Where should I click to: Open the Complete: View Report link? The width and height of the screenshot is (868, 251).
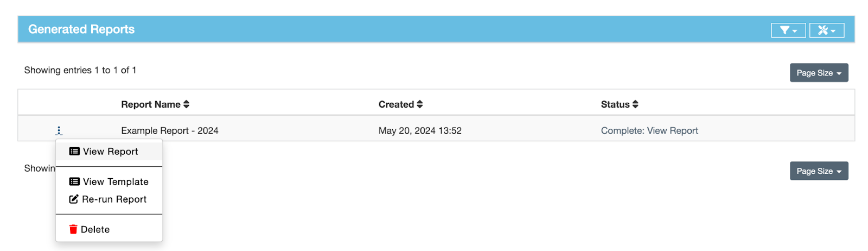[x=649, y=131]
